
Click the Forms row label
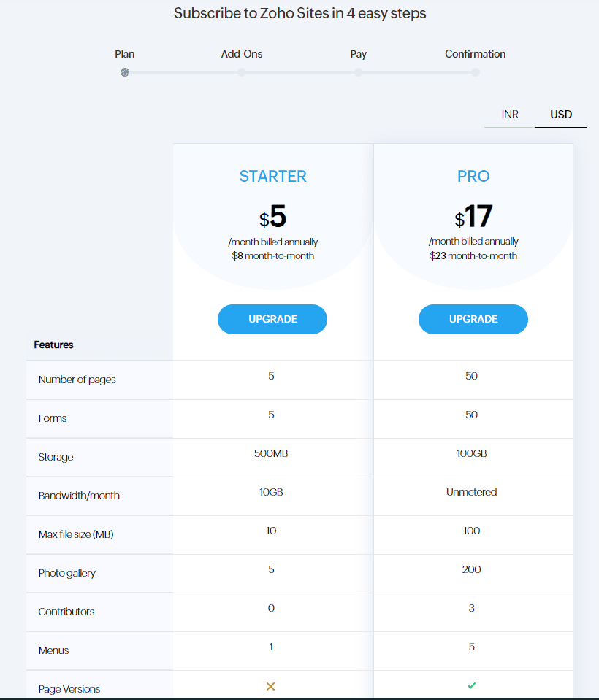(53, 418)
